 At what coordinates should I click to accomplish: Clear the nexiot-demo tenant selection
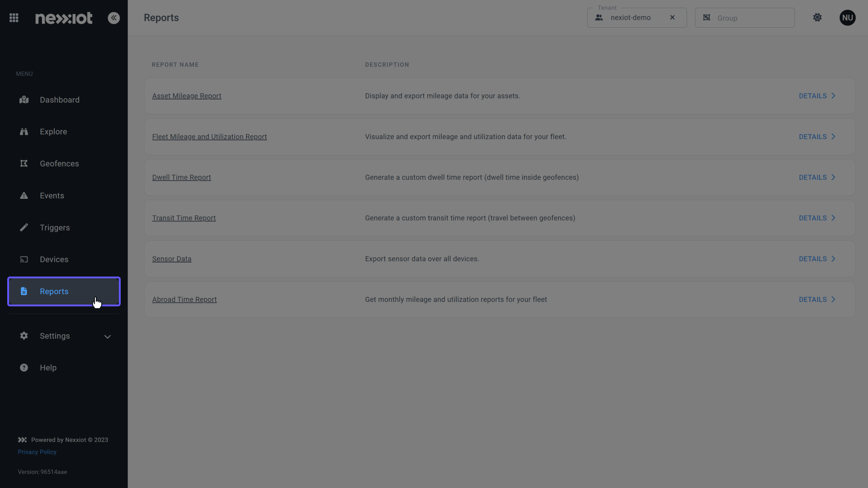672,18
